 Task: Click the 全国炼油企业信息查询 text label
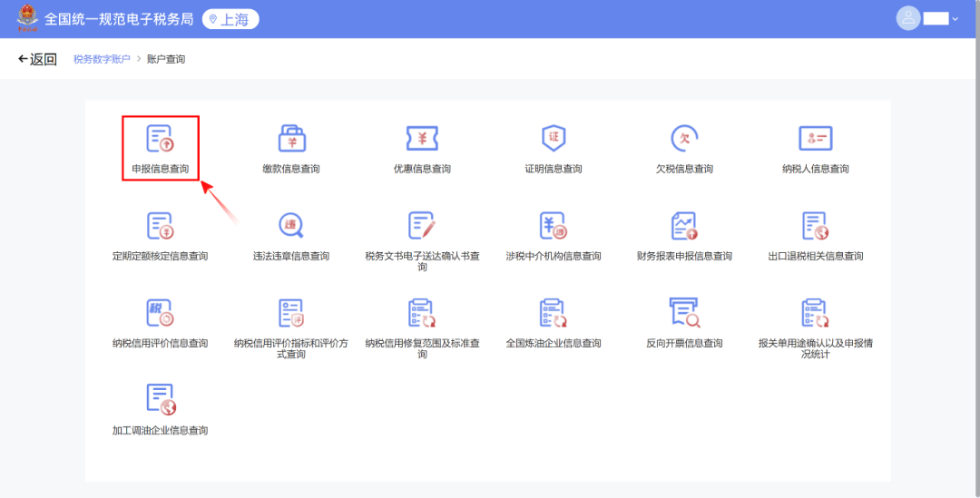(554, 344)
